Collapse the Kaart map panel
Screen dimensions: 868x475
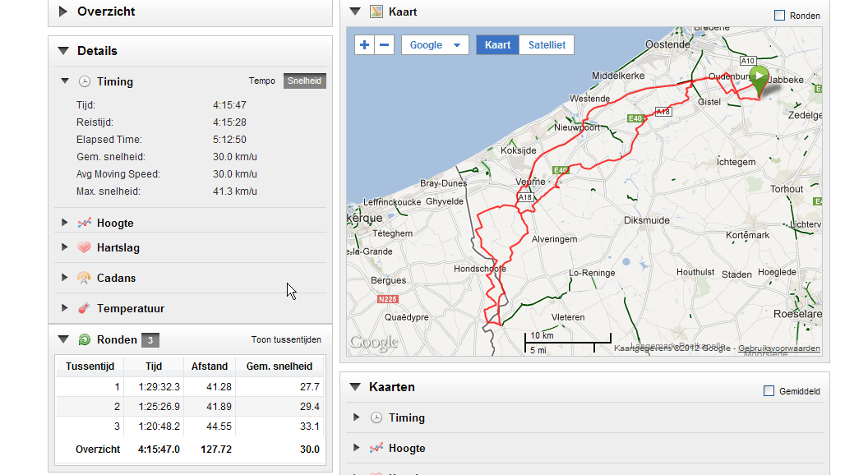(x=355, y=12)
